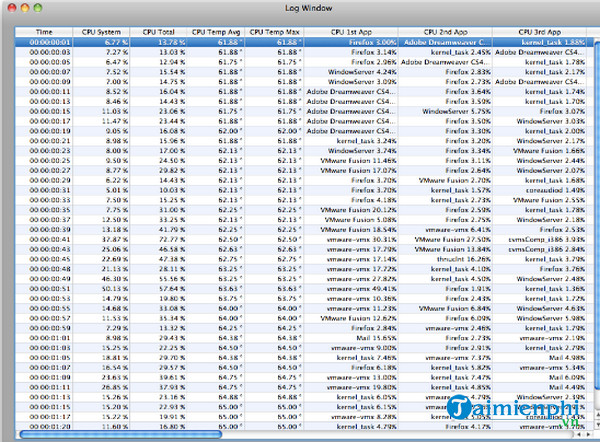The height and width of the screenshot is (442, 600).
Task: Close the Log Window with the red button
Action: (12, 8)
